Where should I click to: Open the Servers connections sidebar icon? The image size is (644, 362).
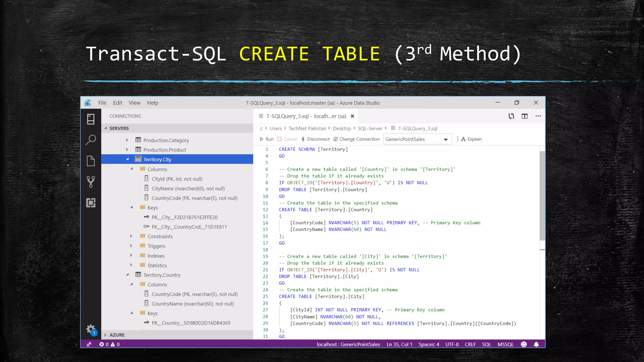91,119
